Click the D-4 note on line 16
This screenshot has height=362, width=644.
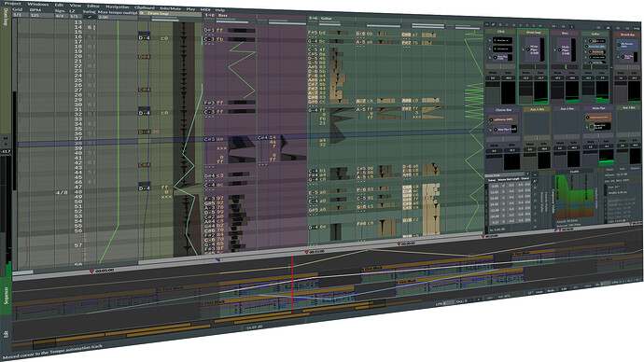(144, 37)
